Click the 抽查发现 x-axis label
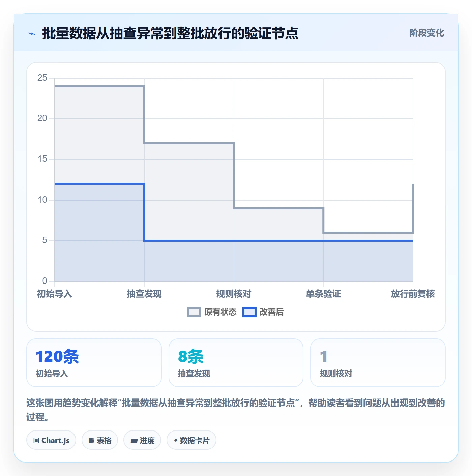Viewport: 472px width, 476px height. coord(144,294)
